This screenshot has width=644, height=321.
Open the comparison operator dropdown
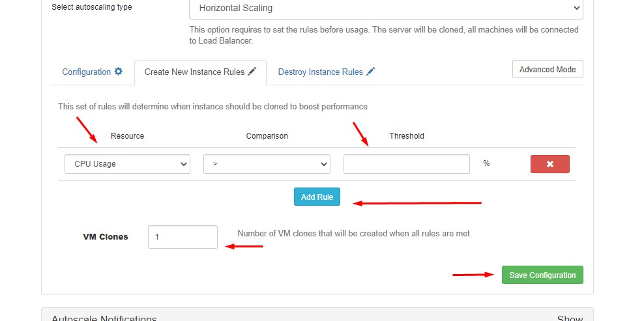coord(267,164)
